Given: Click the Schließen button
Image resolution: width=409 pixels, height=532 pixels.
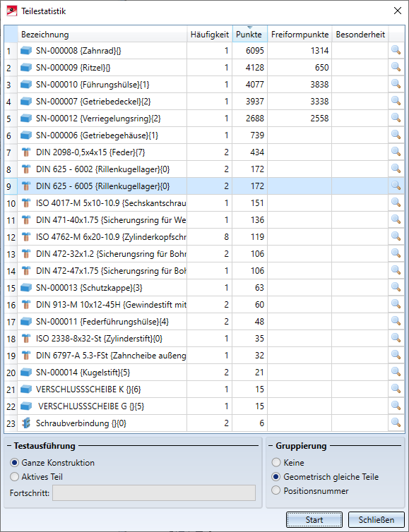Looking at the screenshot, I should 377,519.
